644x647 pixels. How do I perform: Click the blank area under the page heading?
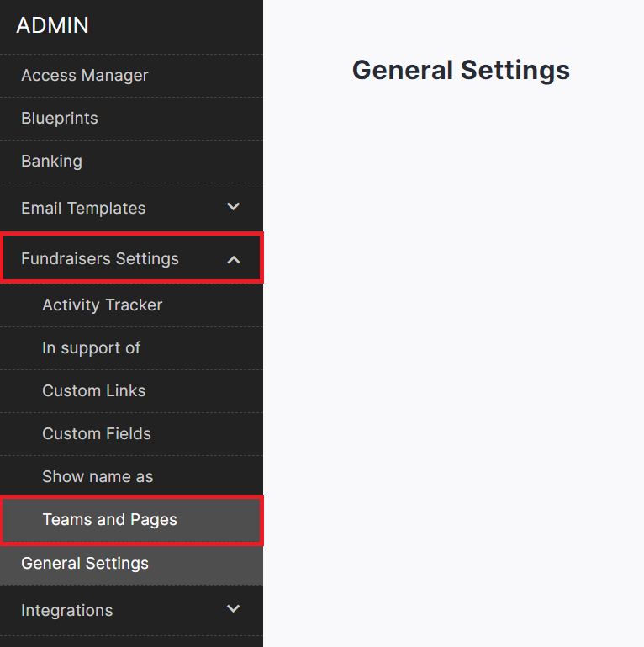click(454, 337)
